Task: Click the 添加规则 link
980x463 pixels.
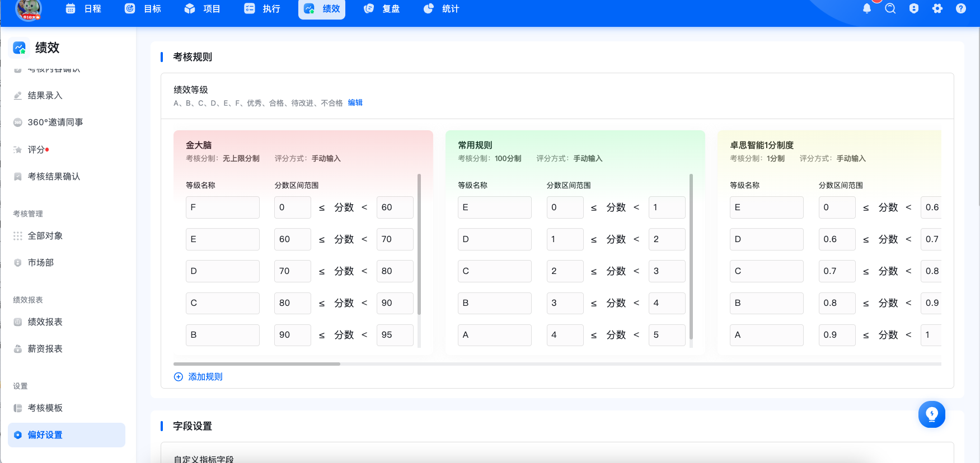Action: point(205,377)
